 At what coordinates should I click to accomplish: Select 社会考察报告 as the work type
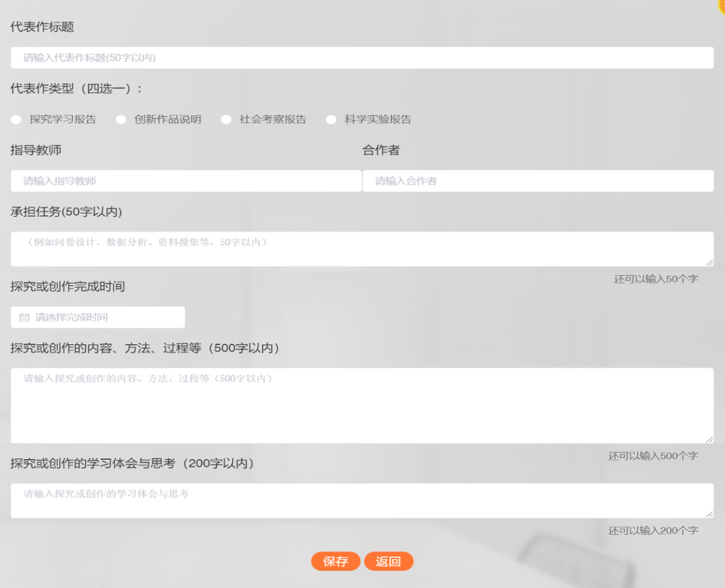coord(226,119)
